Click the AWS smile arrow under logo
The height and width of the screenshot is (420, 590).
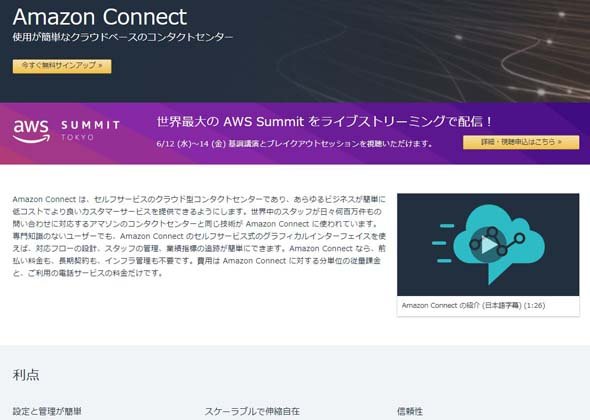[32, 139]
